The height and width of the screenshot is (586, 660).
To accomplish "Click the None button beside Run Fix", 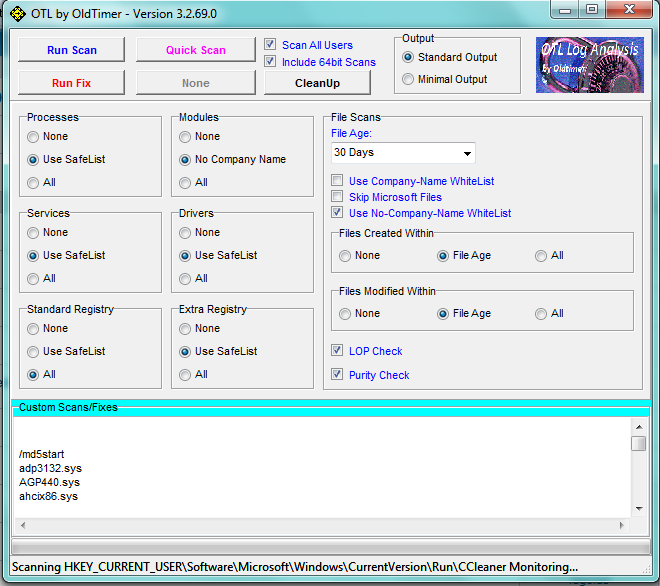I will 196,83.
